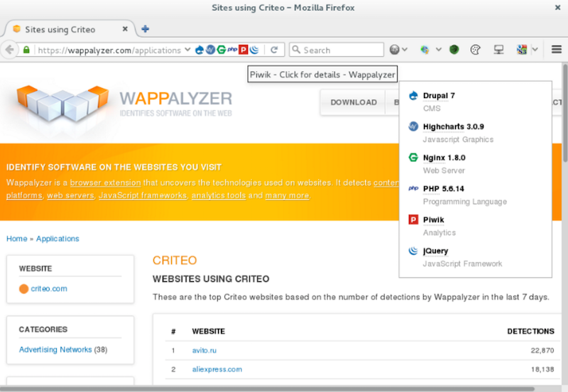Click the cookie palette toolbar icon
The image size is (568, 392).
[475, 50]
